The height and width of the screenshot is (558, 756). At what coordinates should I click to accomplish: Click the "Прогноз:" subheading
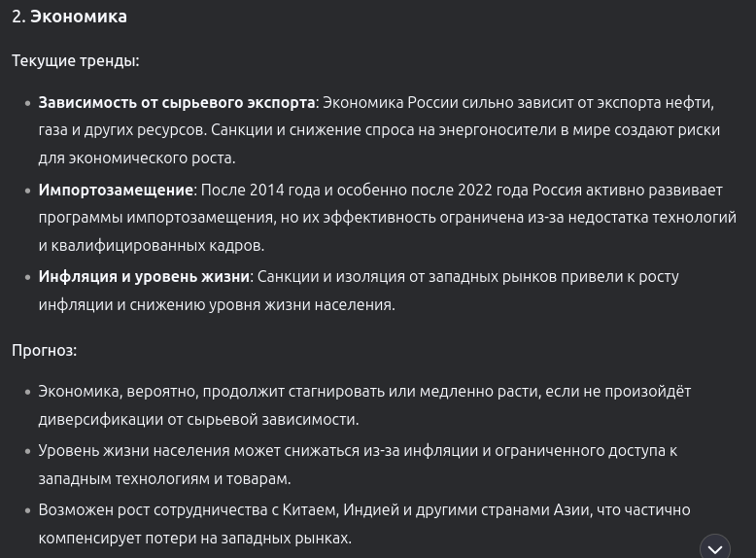tap(44, 350)
